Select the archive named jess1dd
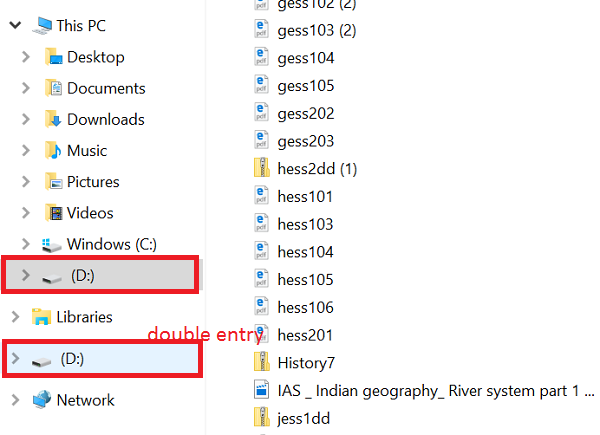Image resolution: width=600 pixels, height=435 pixels. click(304, 418)
